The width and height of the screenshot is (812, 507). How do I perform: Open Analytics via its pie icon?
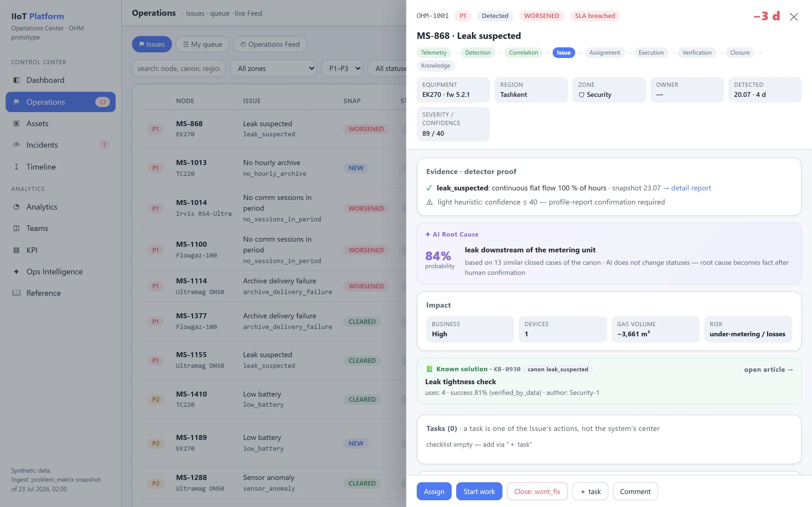[16, 207]
